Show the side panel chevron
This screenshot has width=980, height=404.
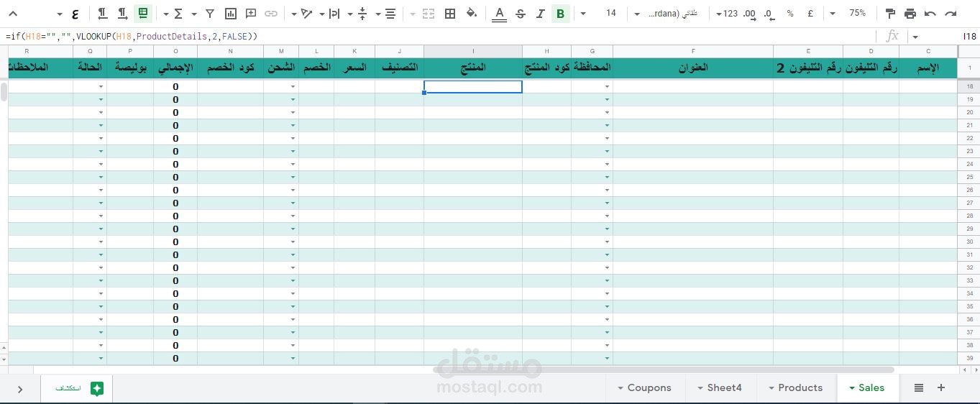click(x=20, y=389)
